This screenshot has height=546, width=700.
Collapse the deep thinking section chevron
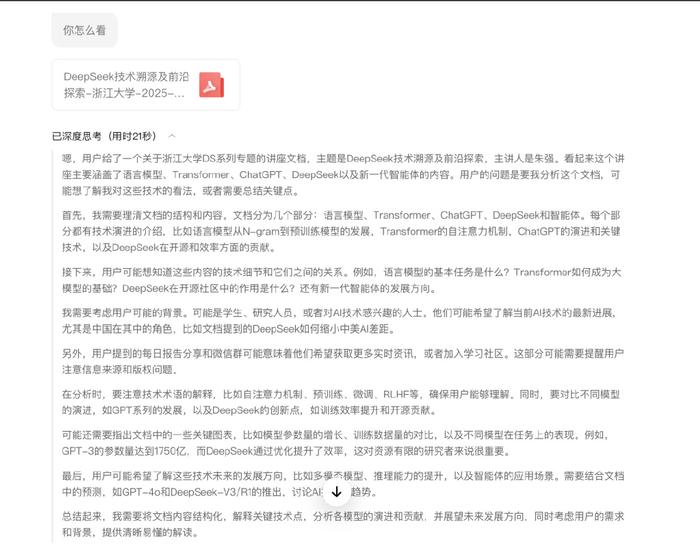(172, 136)
